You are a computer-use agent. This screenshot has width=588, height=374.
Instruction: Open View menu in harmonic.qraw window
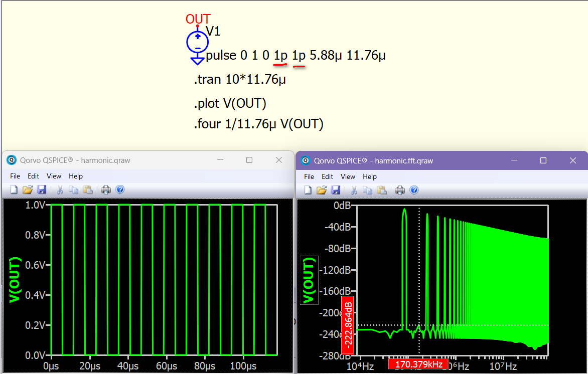click(54, 176)
